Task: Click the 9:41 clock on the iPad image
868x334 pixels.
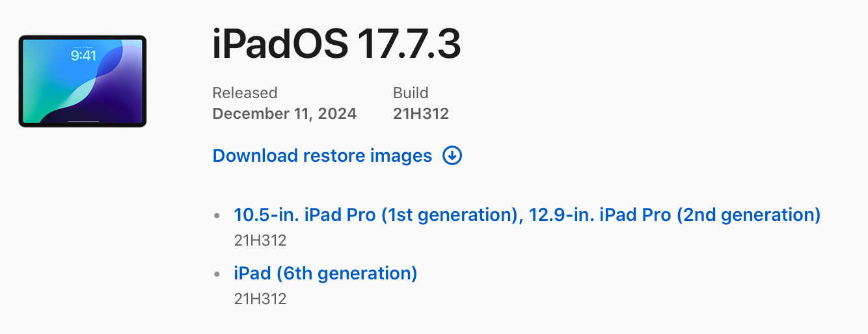Action: tap(83, 56)
